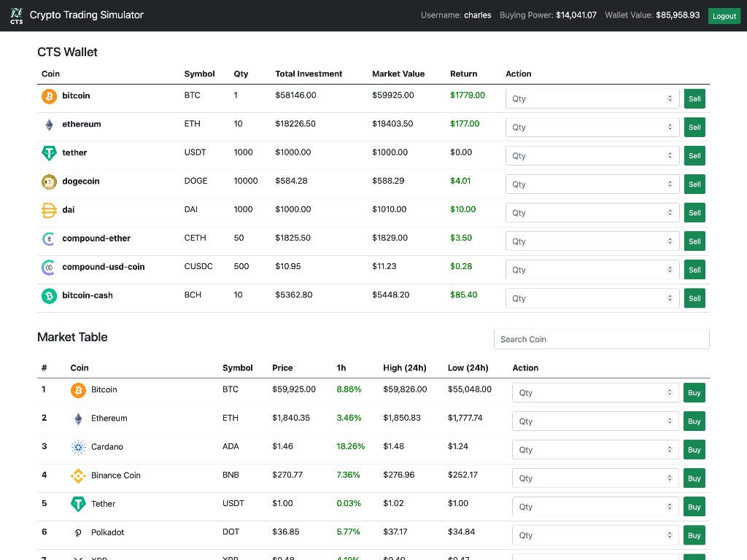Click the Dogecoin icon in the wallet
Image resolution: width=747 pixels, height=560 pixels.
(x=49, y=182)
